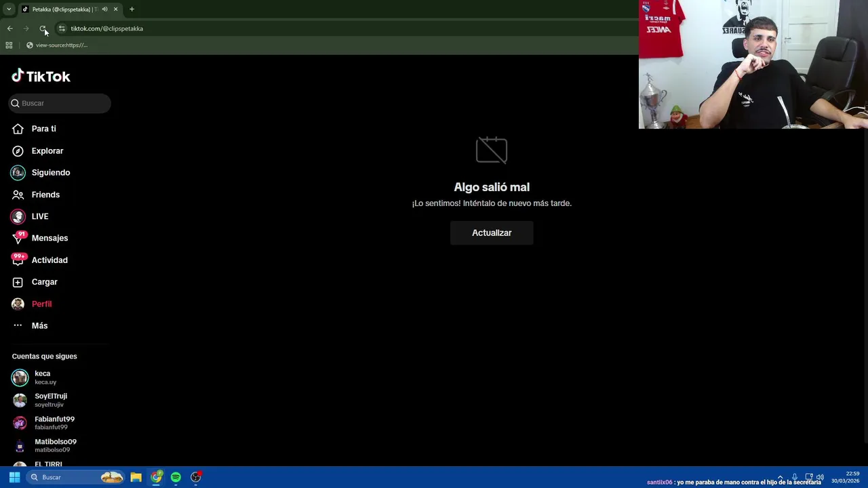Click the Actualizar button

click(x=492, y=232)
